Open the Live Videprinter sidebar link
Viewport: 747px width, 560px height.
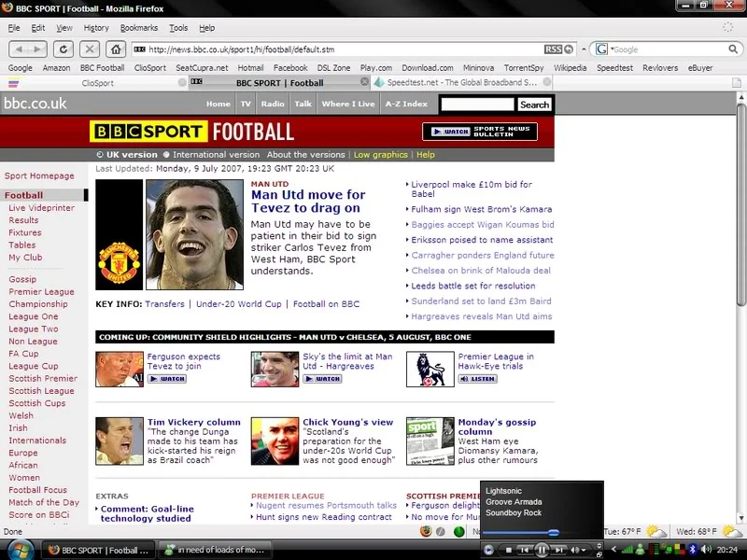(41, 207)
